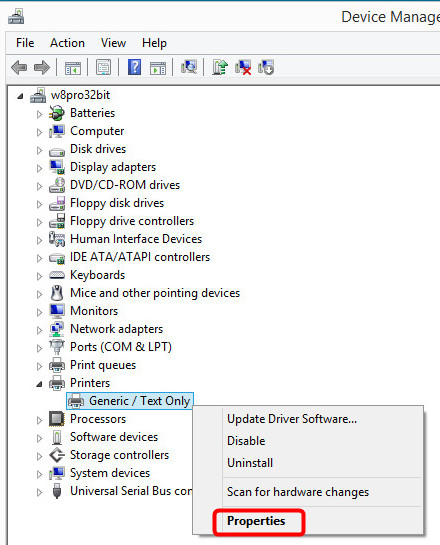Open the View menu
Image resolution: width=440 pixels, height=545 pixels.
113,43
